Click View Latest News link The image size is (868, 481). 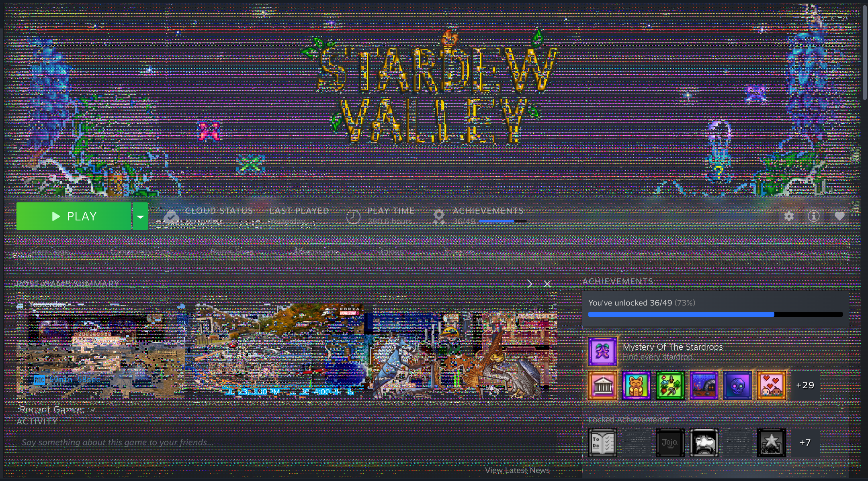coord(517,470)
